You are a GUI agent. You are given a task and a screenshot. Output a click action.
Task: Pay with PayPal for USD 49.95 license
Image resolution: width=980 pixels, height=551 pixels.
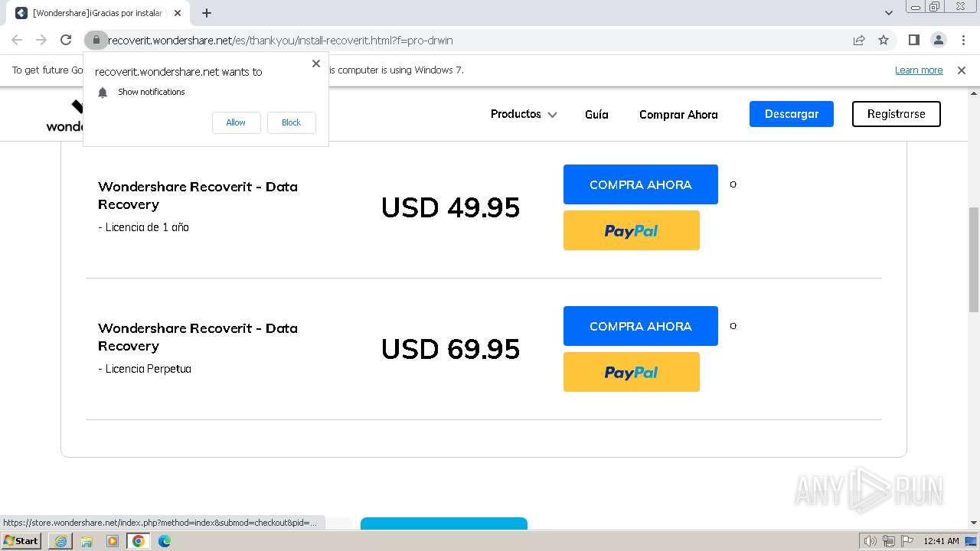click(x=632, y=230)
